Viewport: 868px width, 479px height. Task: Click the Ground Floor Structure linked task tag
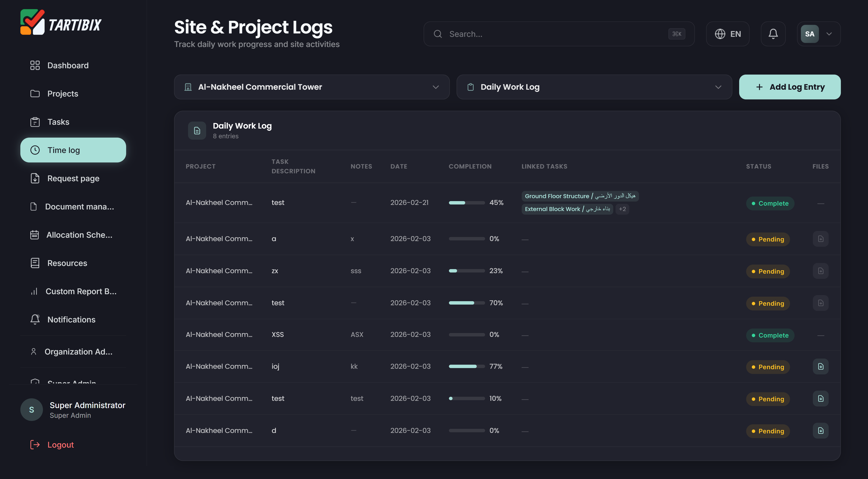click(x=580, y=196)
